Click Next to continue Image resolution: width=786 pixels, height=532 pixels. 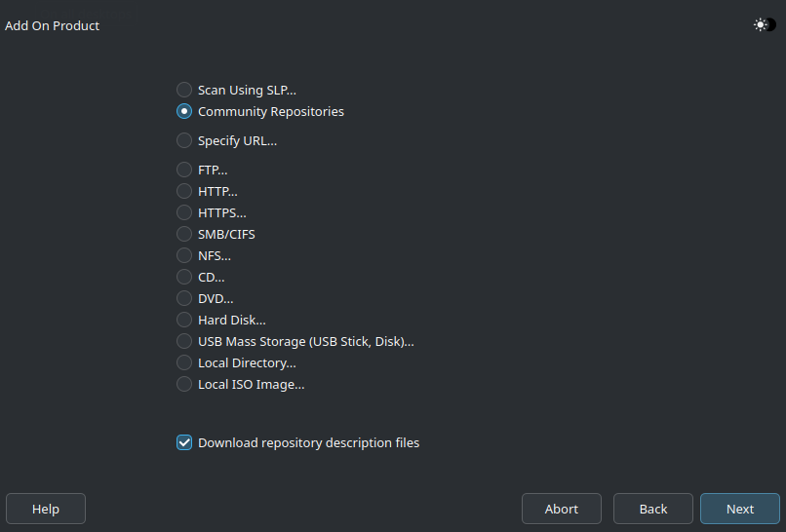tap(740, 509)
